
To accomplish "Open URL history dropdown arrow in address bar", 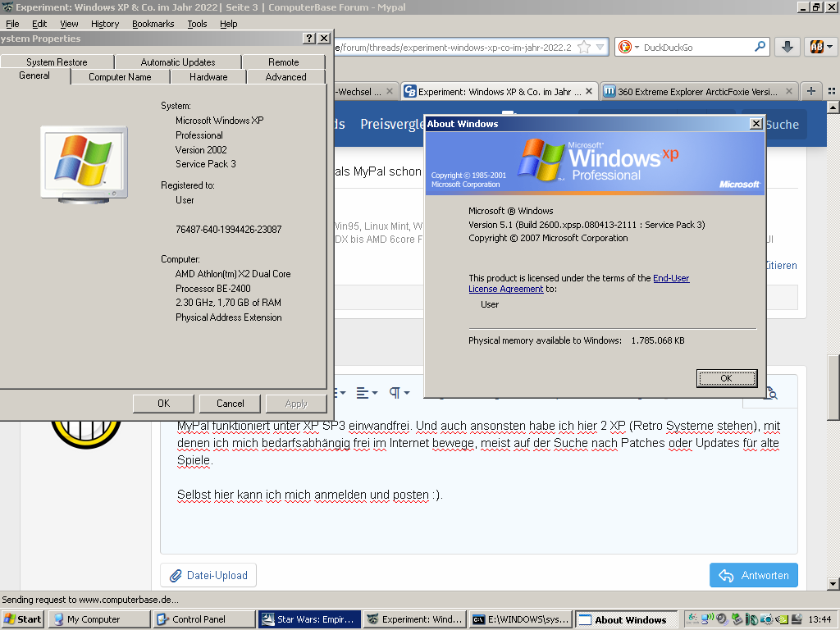I will tap(600, 47).
